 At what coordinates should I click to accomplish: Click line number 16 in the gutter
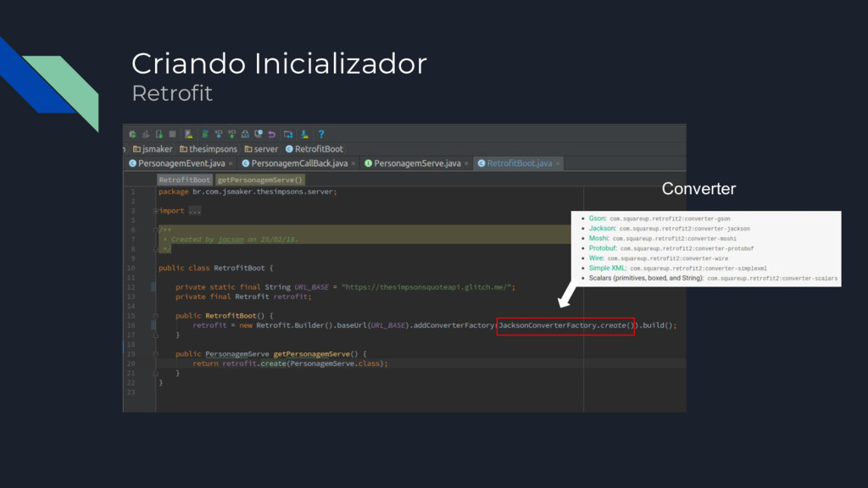pyautogui.click(x=131, y=325)
